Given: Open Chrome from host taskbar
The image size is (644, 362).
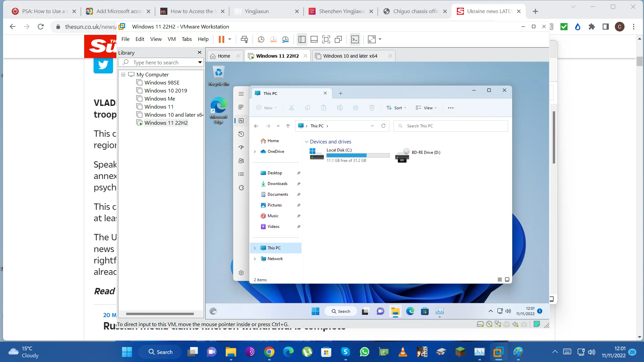Looking at the screenshot, I should pos(269,352).
